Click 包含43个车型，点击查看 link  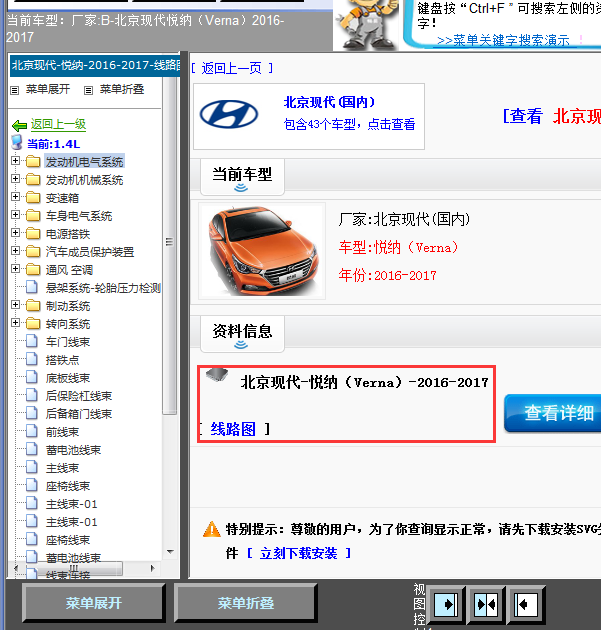[350, 124]
